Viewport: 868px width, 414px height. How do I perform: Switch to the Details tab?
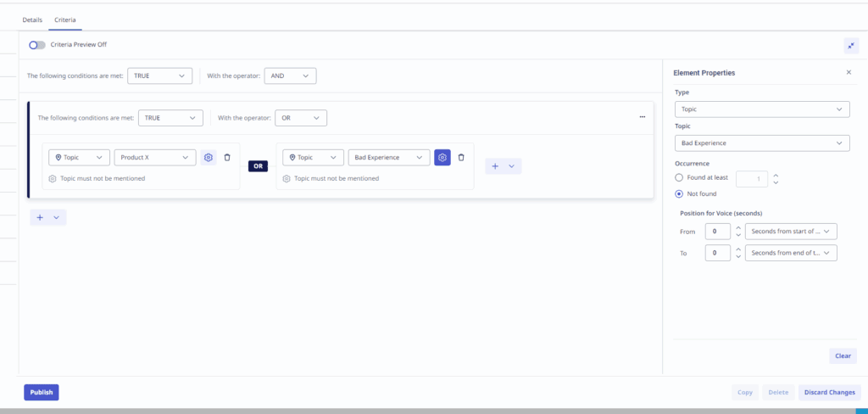tap(32, 20)
